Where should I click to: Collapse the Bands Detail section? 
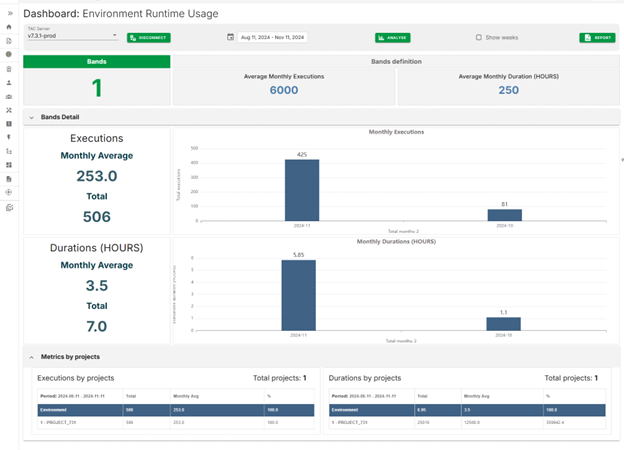31,117
